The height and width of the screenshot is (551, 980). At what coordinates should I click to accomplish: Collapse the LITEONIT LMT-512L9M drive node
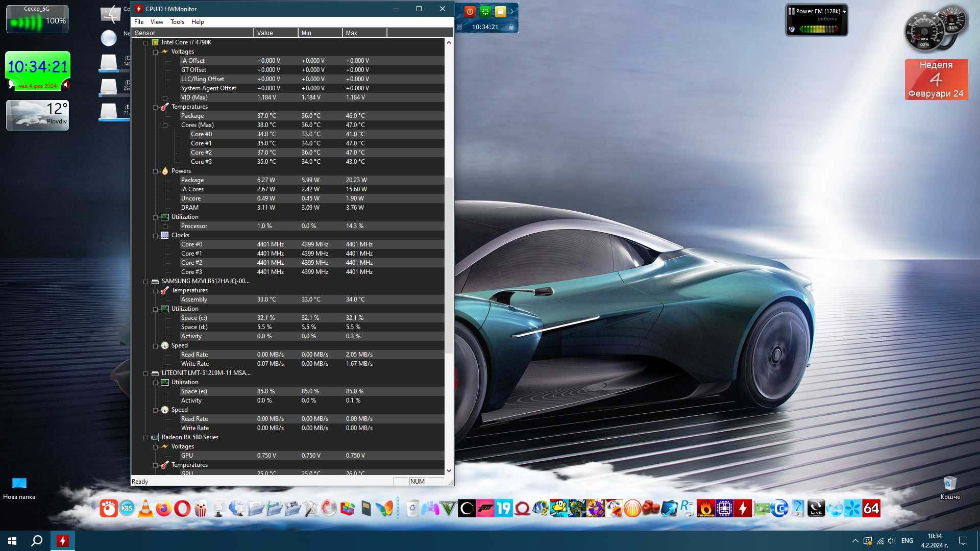[146, 373]
